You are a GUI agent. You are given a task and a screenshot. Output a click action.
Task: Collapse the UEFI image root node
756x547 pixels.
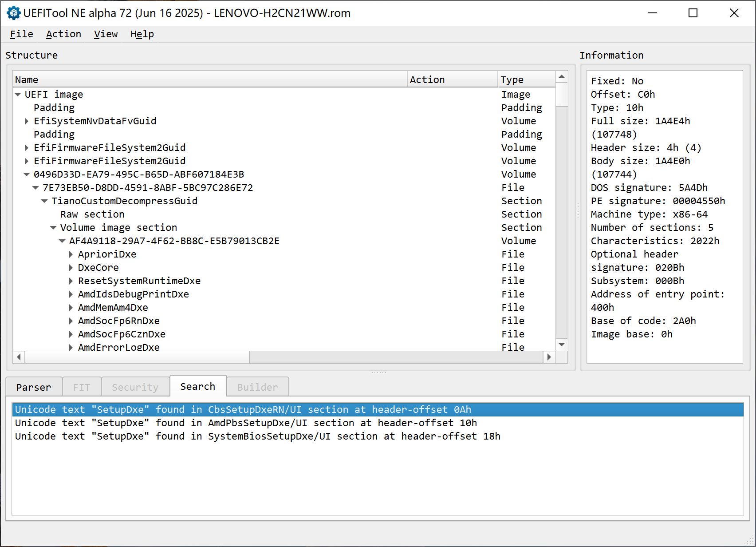point(18,95)
